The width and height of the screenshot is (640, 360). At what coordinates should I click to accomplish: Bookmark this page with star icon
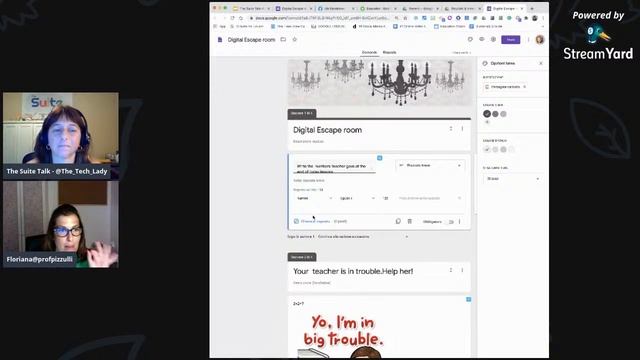click(x=405, y=18)
